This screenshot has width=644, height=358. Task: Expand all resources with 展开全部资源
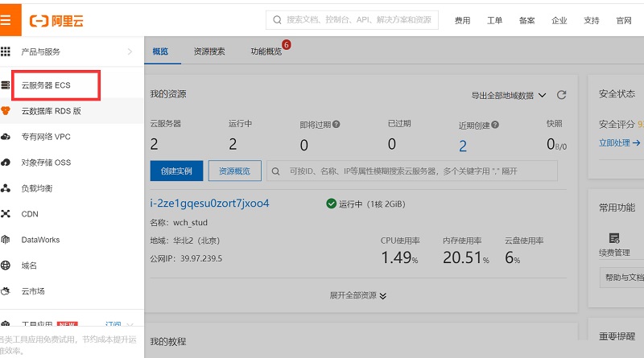(x=357, y=295)
